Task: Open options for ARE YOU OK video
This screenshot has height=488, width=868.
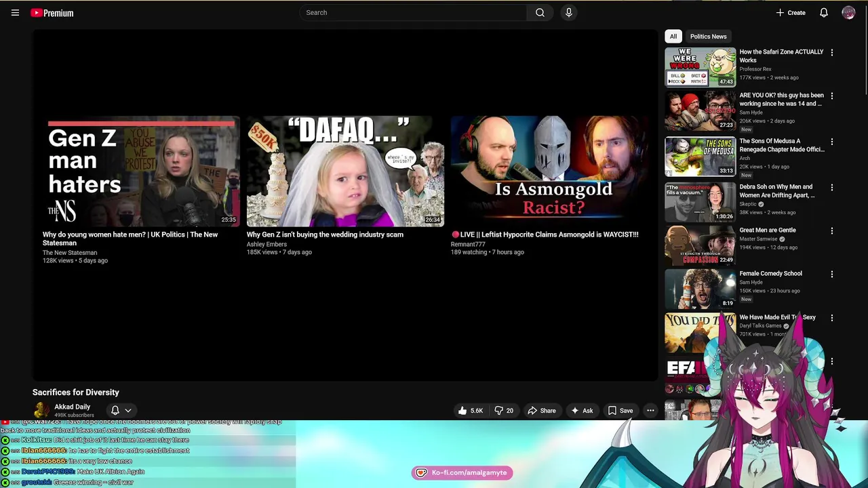Action: (x=832, y=96)
